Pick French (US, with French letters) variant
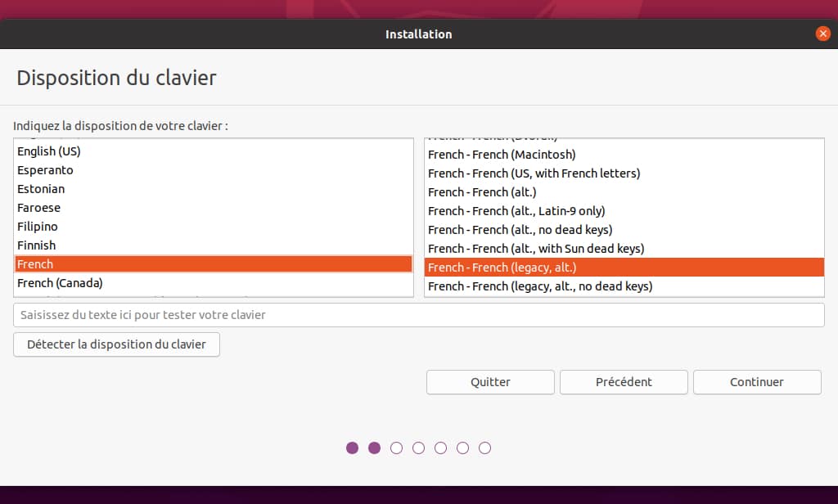 point(534,173)
